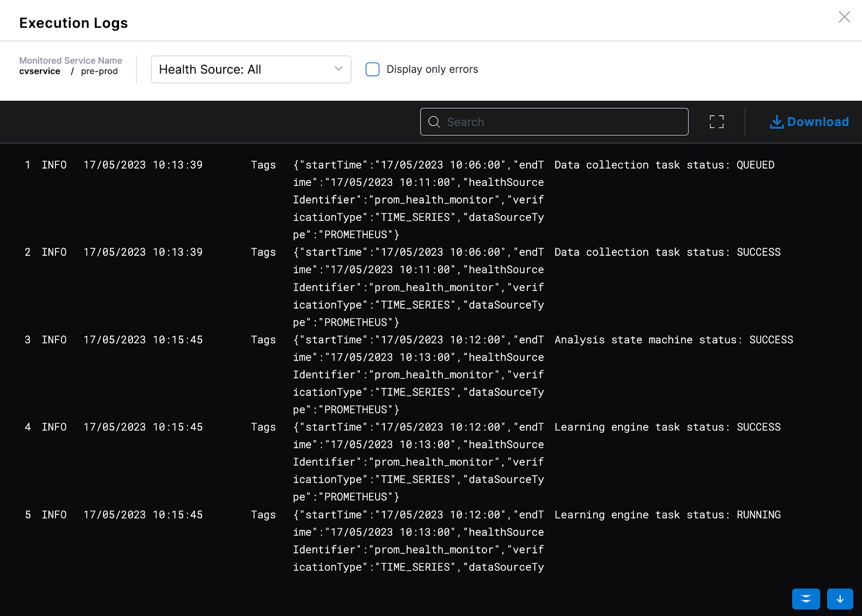The height and width of the screenshot is (616, 862).
Task: Click the chevron on the Health Source selector
Action: (x=338, y=69)
